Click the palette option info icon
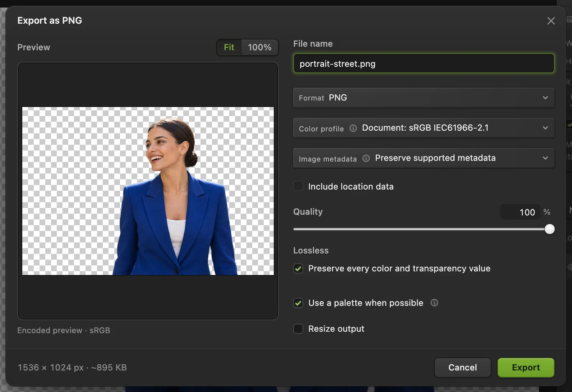Screen dimensions: 572x392 pyautogui.click(x=434, y=303)
